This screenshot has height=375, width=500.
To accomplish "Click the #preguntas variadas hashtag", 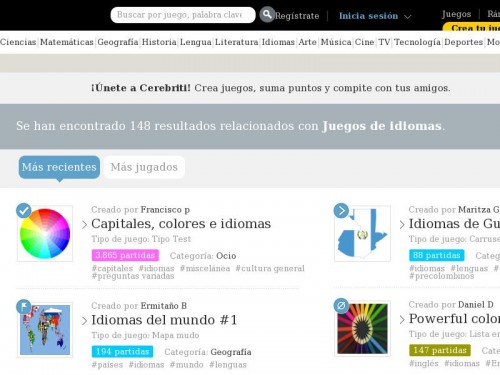I will (x=133, y=276).
